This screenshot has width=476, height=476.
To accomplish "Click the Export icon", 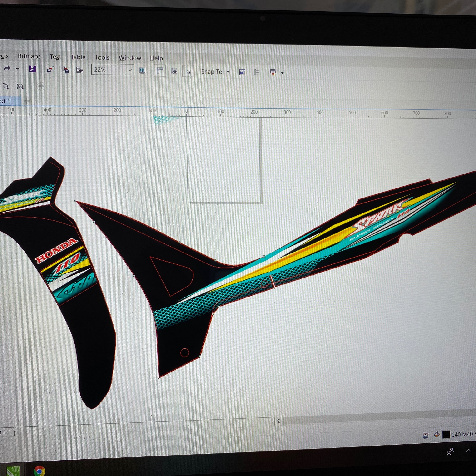I will click(x=65, y=70).
